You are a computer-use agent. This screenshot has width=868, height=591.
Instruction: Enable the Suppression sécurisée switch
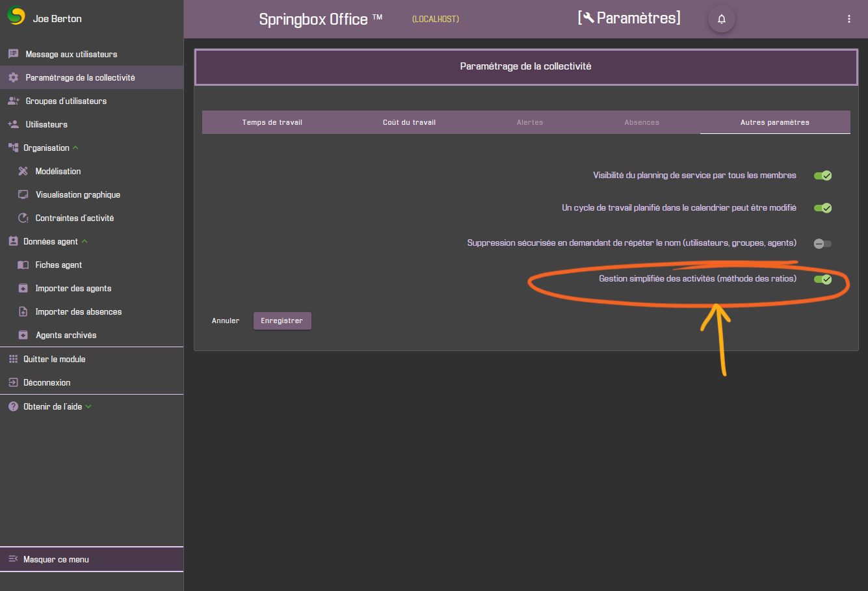pyautogui.click(x=822, y=243)
